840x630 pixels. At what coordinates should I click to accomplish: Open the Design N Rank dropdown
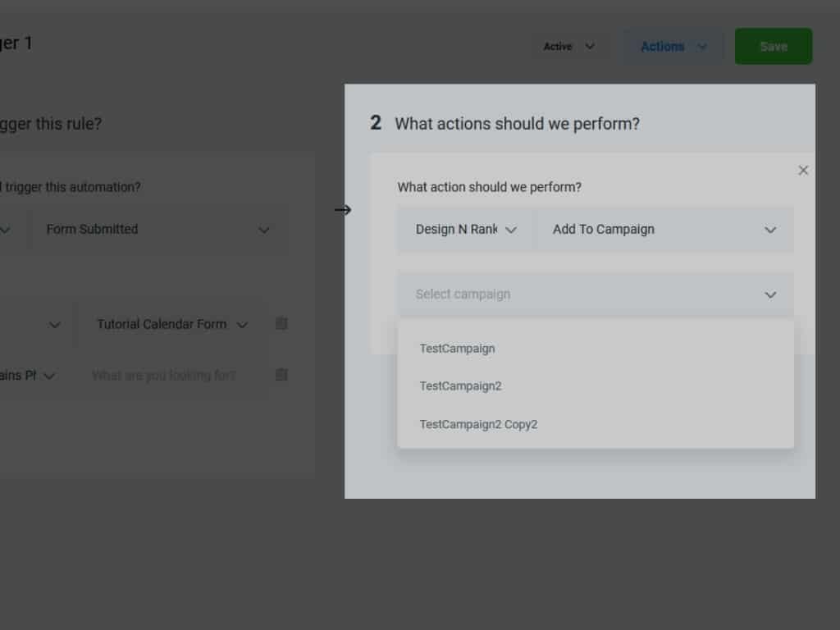pyautogui.click(x=465, y=230)
